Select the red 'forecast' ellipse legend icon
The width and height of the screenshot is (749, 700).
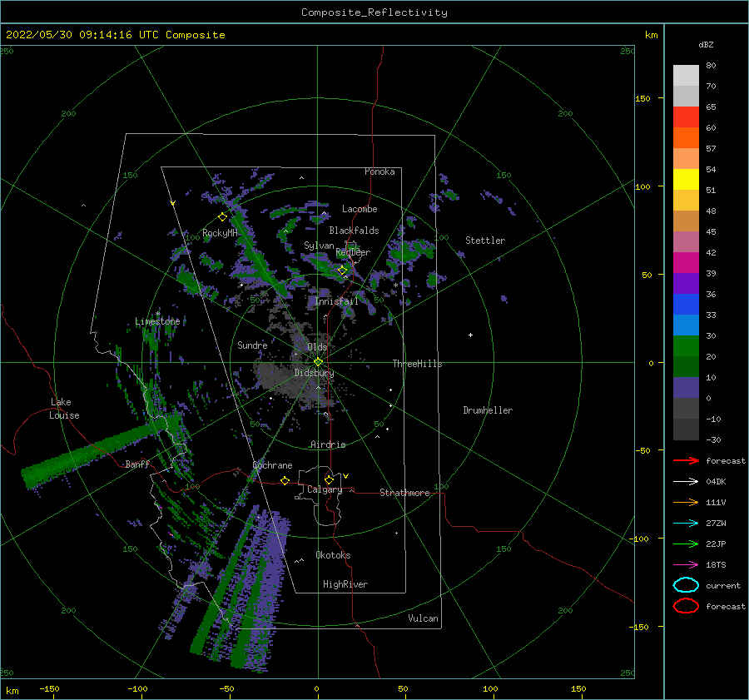click(x=686, y=606)
